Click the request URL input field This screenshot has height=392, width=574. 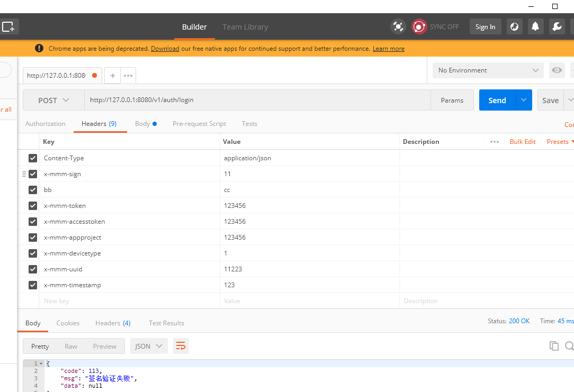coord(257,100)
